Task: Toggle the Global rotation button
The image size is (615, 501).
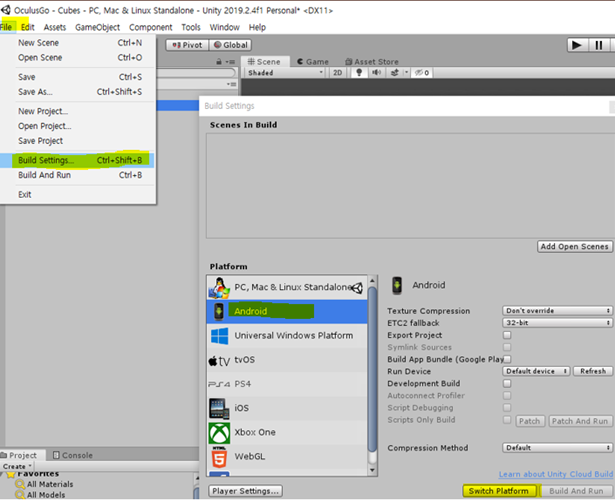Action: tap(230, 45)
